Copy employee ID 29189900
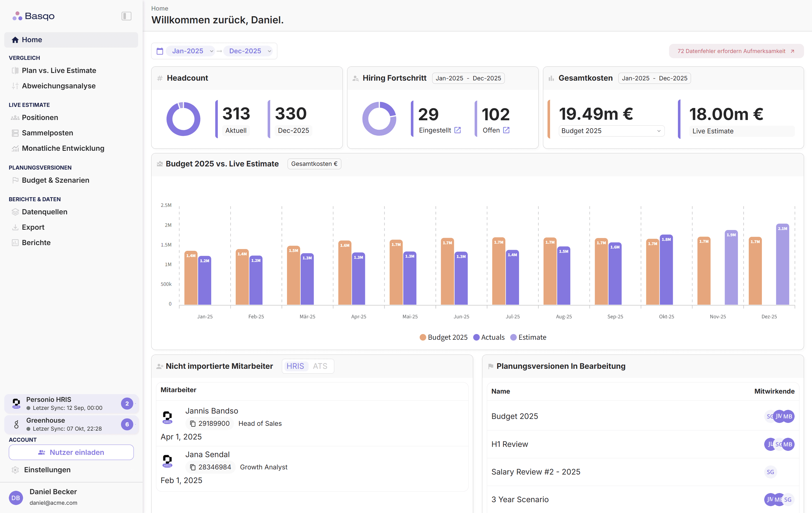 [x=192, y=424]
